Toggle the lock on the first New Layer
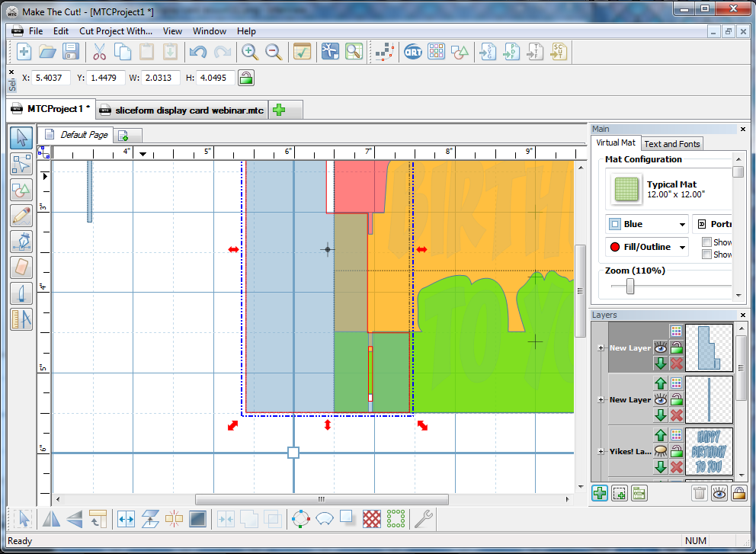The image size is (756, 554). point(677,347)
